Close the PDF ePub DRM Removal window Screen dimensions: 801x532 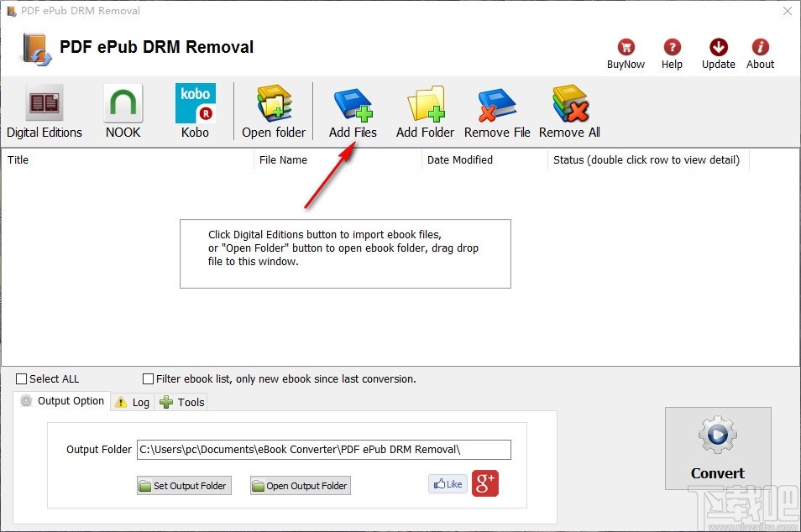tap(788, 11)
